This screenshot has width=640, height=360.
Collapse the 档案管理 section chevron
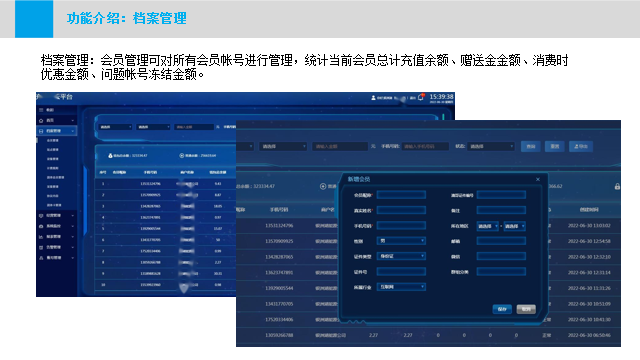(x=73, y=131)
